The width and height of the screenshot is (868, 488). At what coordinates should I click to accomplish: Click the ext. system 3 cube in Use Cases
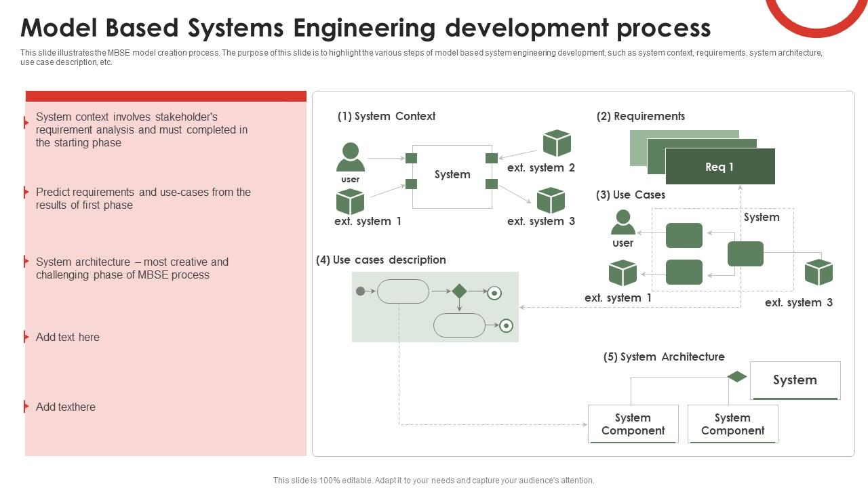818,271
